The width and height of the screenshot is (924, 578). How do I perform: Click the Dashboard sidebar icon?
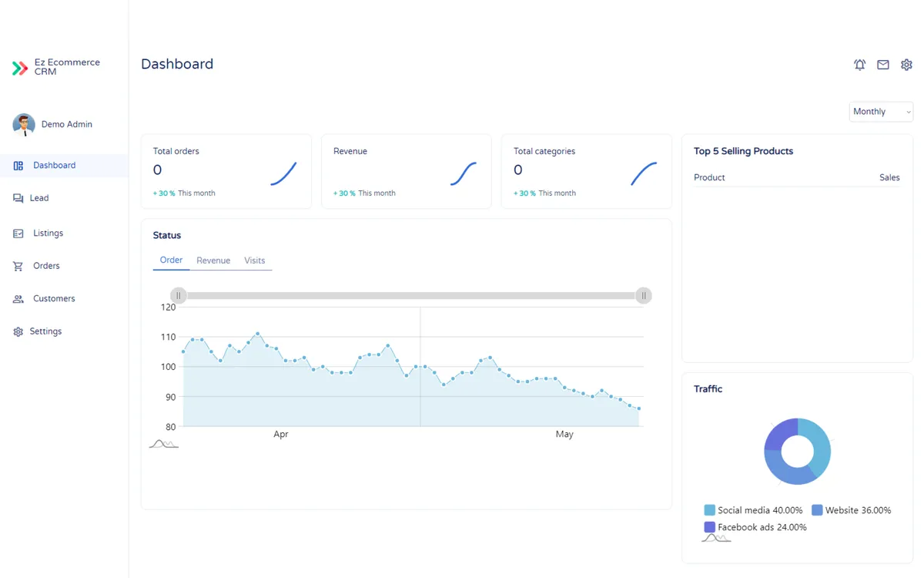pyautogui.click(x=18, y=166)
